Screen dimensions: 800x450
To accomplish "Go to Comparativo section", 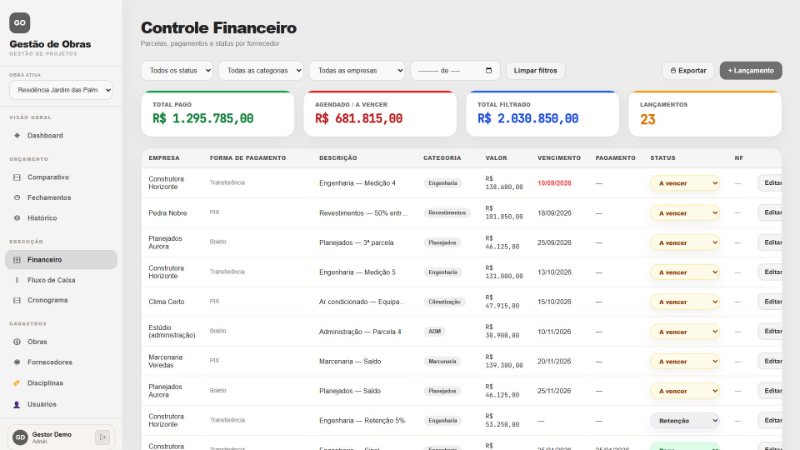I will point(61,177).
